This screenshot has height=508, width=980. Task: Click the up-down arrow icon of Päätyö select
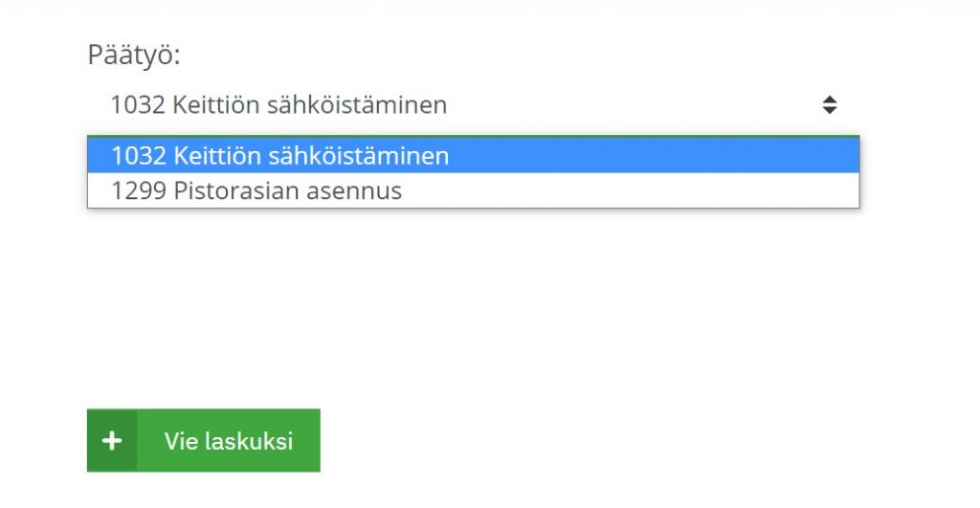point(830,105)
